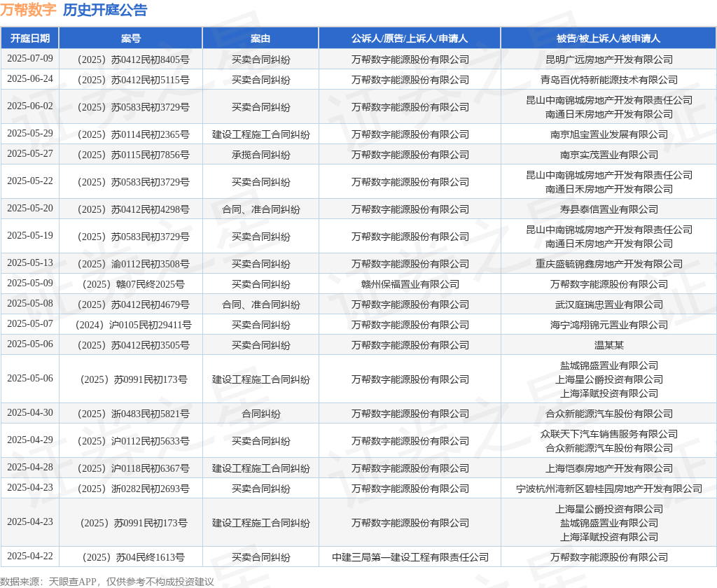Click 建设工程施工合同纠纷 in 2025-05-29 row
The height and width of the screenshot is (588, 717).
(x=260, y=134)
